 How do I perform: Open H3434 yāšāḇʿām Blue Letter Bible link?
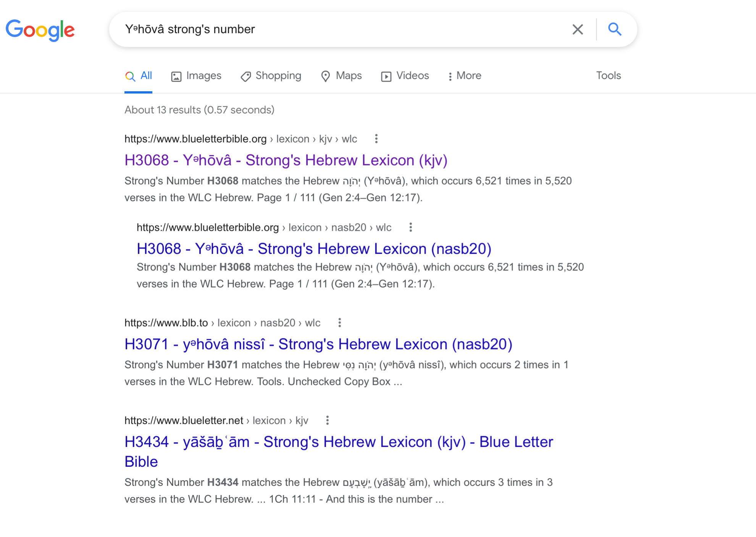tap(339, 451)
